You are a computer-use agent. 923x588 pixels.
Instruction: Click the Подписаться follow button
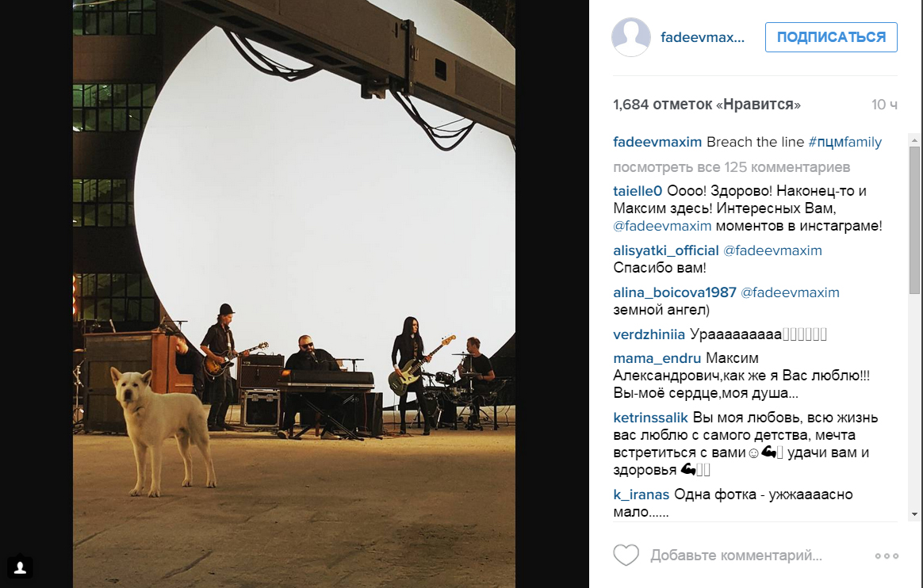[x=831, y=37]
